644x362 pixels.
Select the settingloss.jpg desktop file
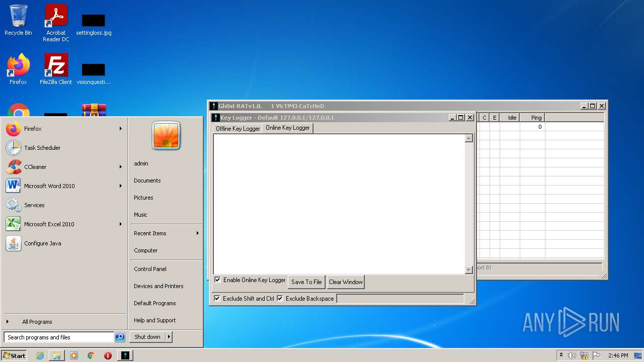pyautogui.click(x=94, y=24)
